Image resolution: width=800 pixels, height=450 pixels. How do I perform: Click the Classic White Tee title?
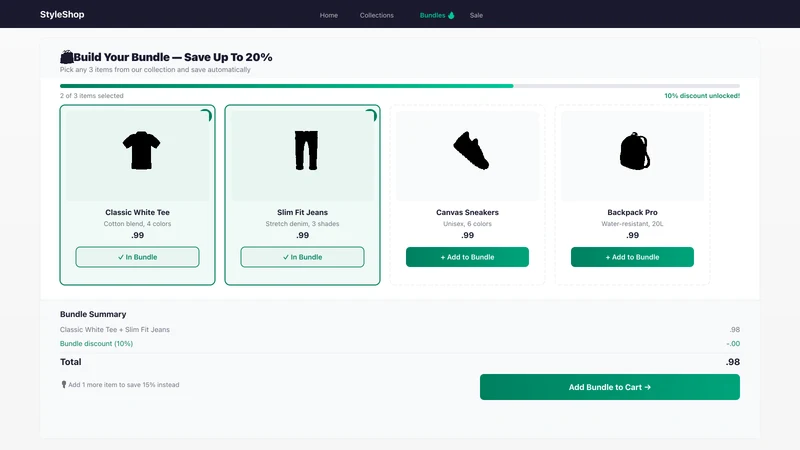[137, 212]
